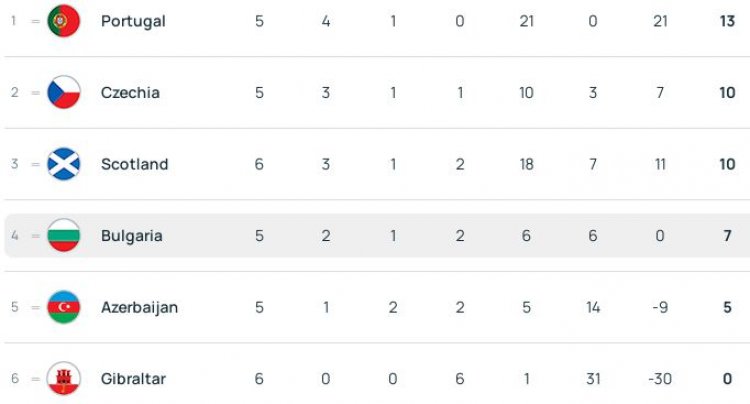This screenshot has height=404, width=750.
Task: Click Gibraltar's 31 goals conceded value
Action: (x=593, y=379)
